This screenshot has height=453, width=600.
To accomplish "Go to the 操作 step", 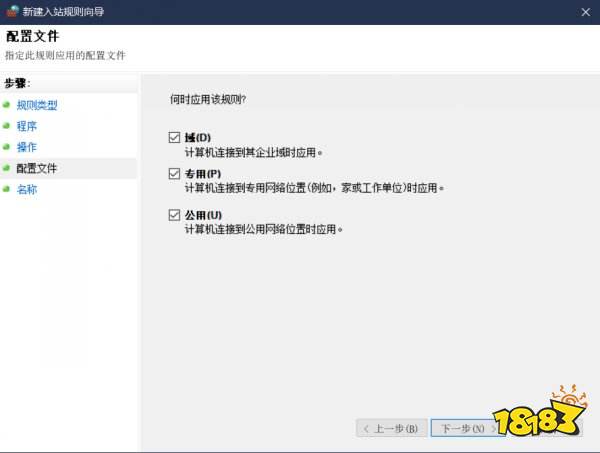I will (x=26, y=147).
